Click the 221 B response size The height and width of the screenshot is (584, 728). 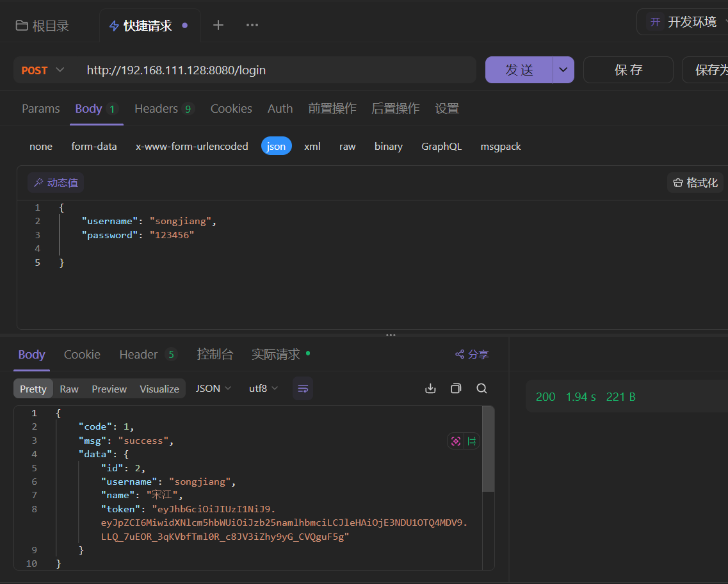click(x=620, y=397)
